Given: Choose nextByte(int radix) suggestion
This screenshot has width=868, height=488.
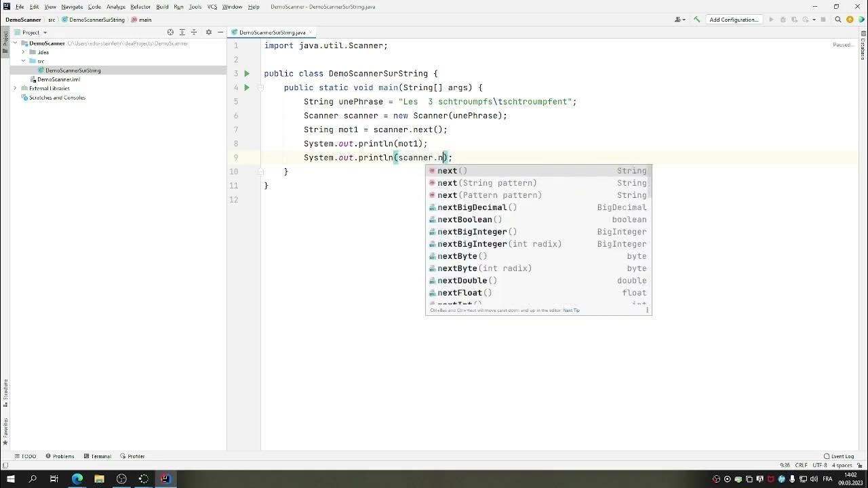Looking at the screenshot, I should (538, 268).
